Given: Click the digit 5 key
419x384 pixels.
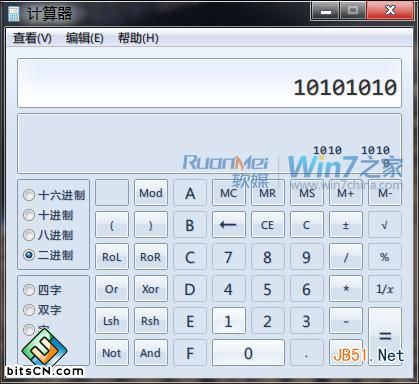Looking at the screenshot, I should pyautogui.click(x=268, y=289).
